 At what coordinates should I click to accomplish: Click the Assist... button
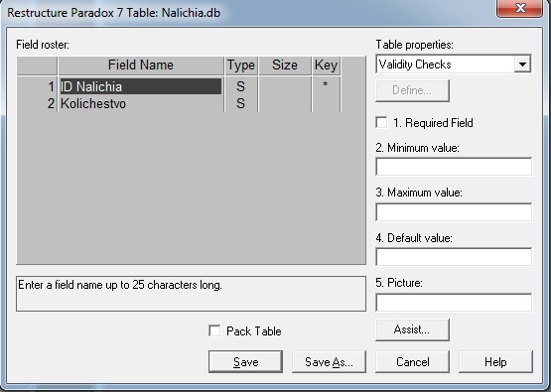point(412,329)
